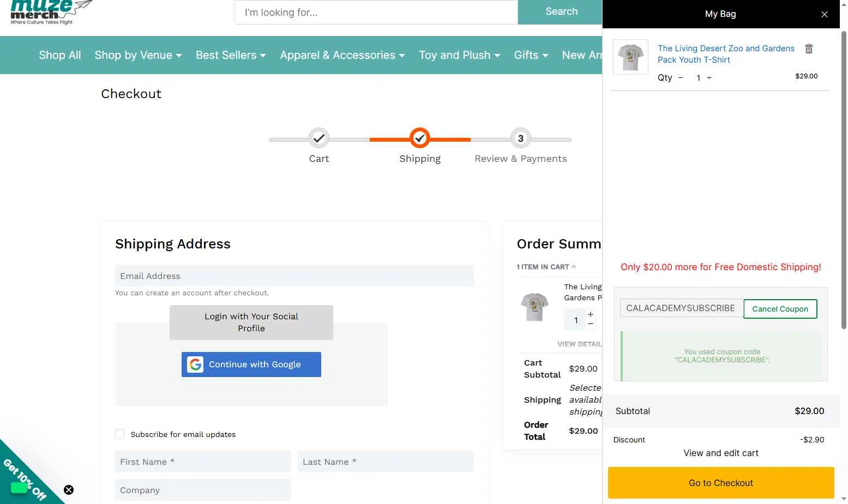Click the order summary quantity field
The height and width of the screenshot is (504, 848).
pyautogui.click(x=575, y=320)
